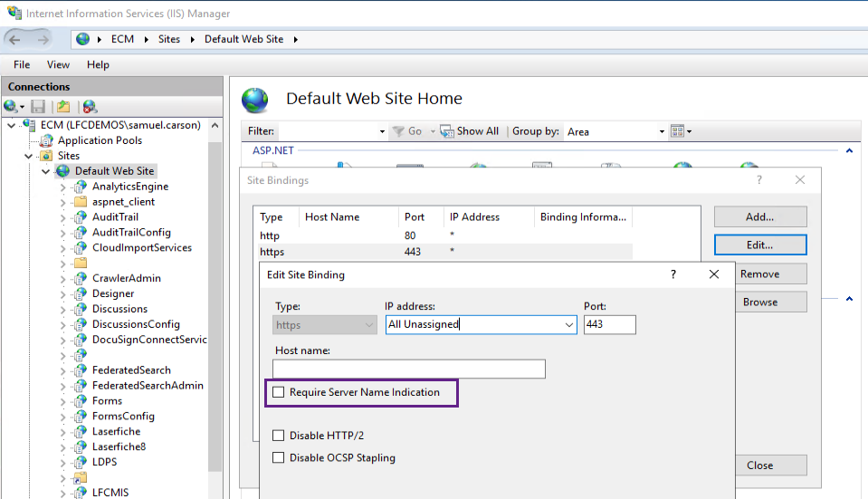Click the Show All button
This screenshot has height=499, width=868.
(469, 131)
